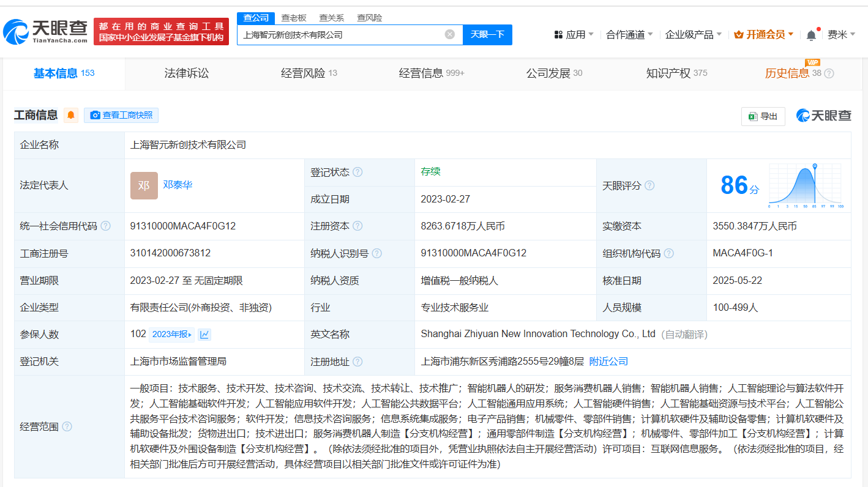Open legal representative 邓泰华 link
868x487 pixels.
pos(178,185)
